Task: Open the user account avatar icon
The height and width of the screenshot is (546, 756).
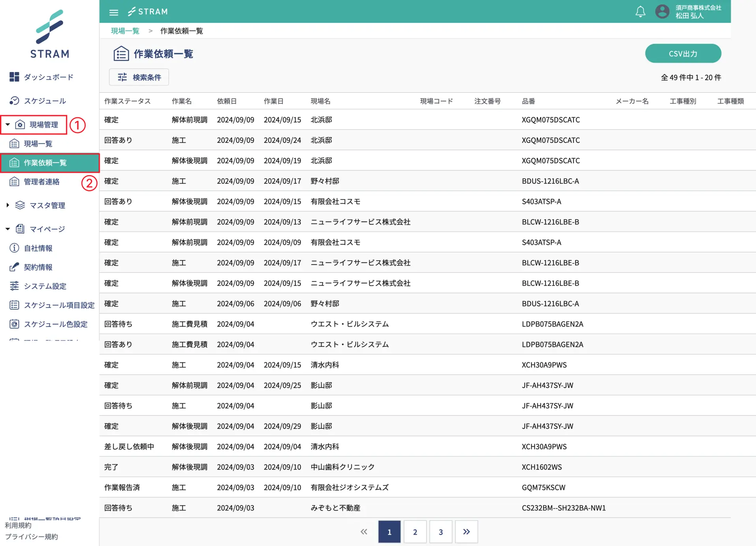Action: pos(662,12)
